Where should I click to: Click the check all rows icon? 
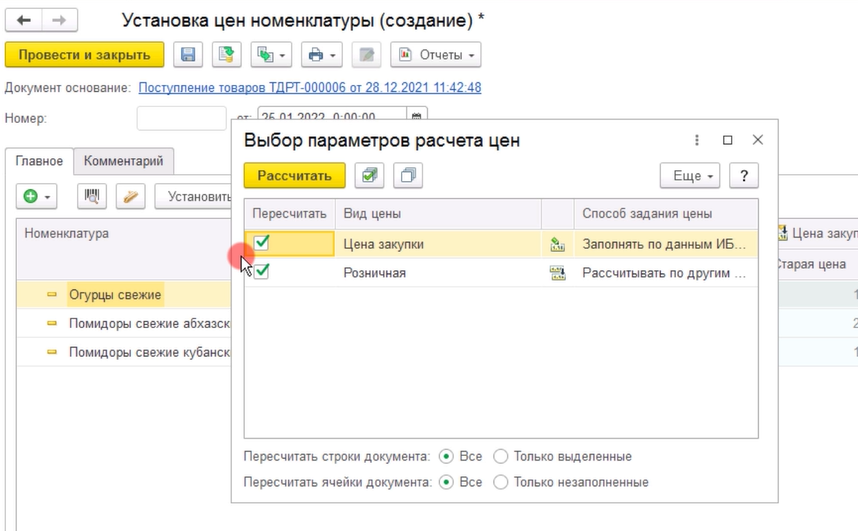tap(370, 176)
